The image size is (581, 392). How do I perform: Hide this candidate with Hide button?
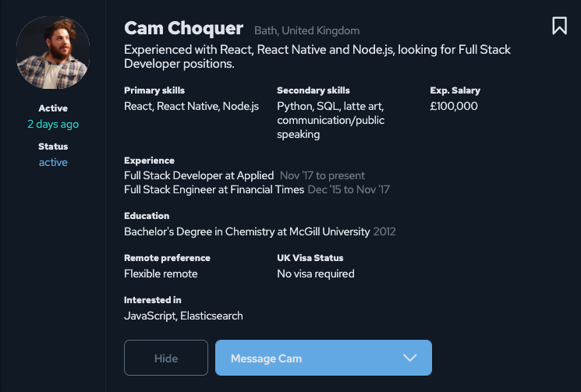[x=166, y=358]
